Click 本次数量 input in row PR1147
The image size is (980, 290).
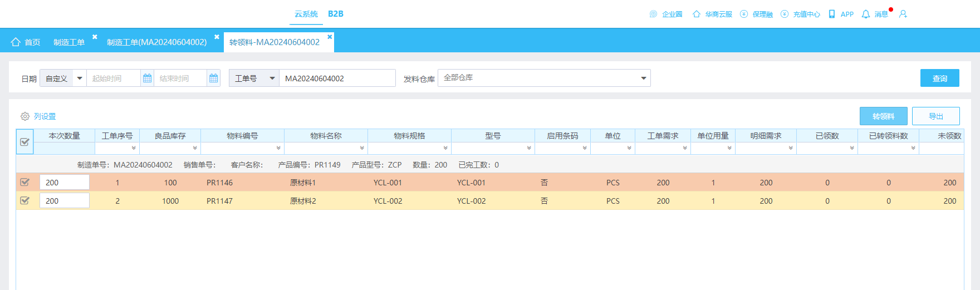coord(65,200)
